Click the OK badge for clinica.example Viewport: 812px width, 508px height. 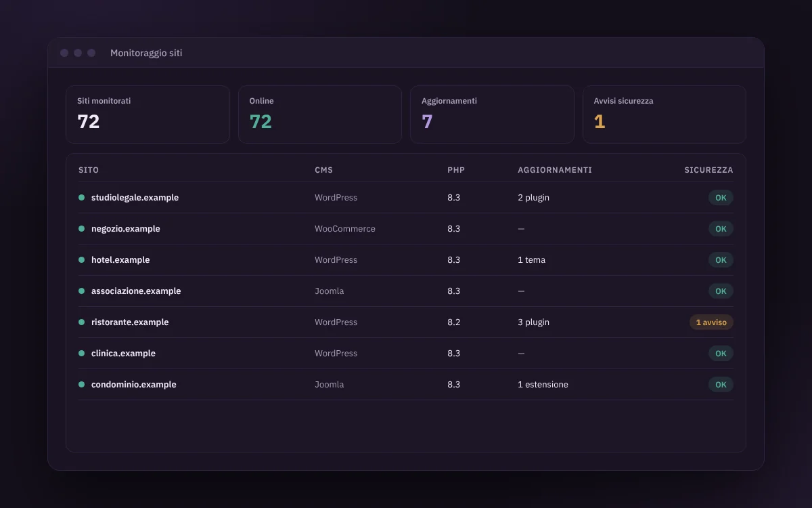point(721,354)
